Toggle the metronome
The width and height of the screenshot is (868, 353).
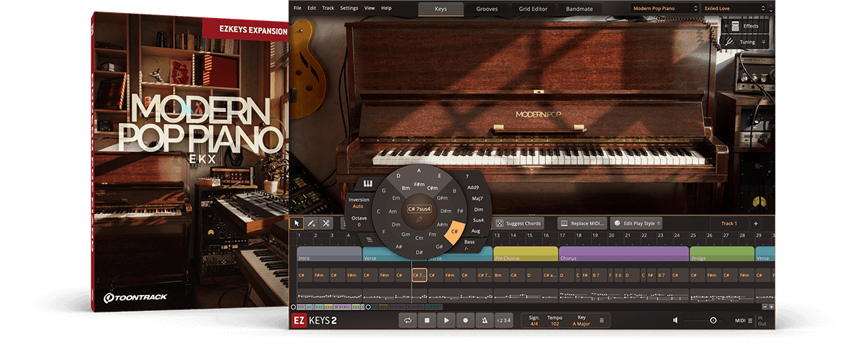click(484, 320)
